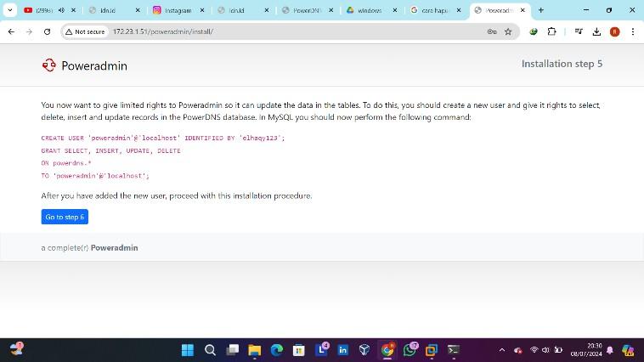The width and height of the screenshot is (644, 362).
Task: Open File Explorer from the taskbar
Action: coord(255,350)
